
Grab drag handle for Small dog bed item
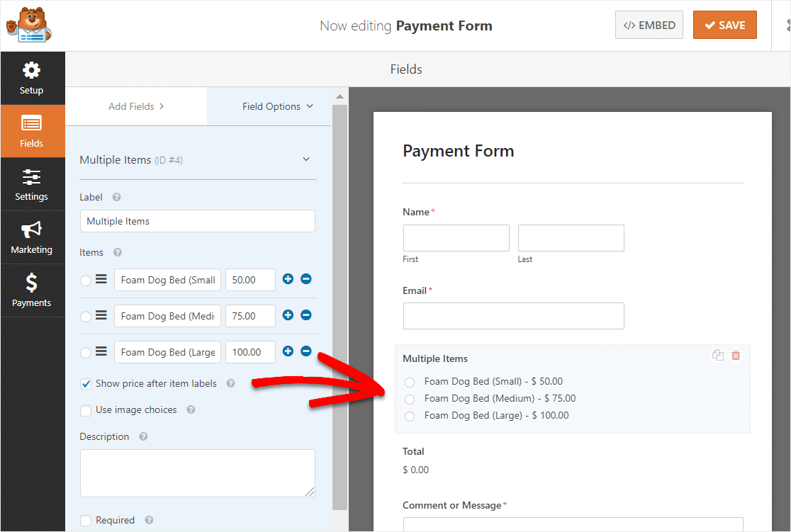point(101,279)
